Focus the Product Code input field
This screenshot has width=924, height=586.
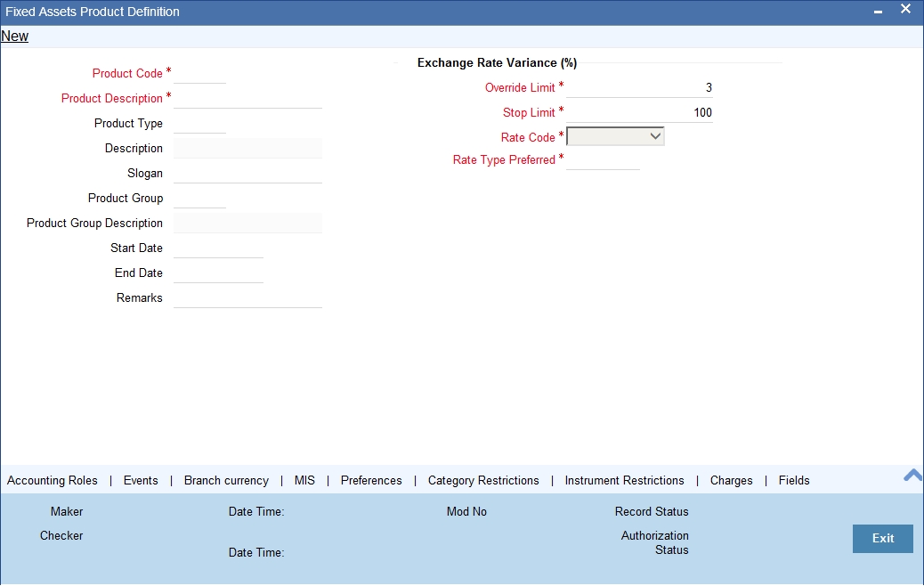[199, 74]
